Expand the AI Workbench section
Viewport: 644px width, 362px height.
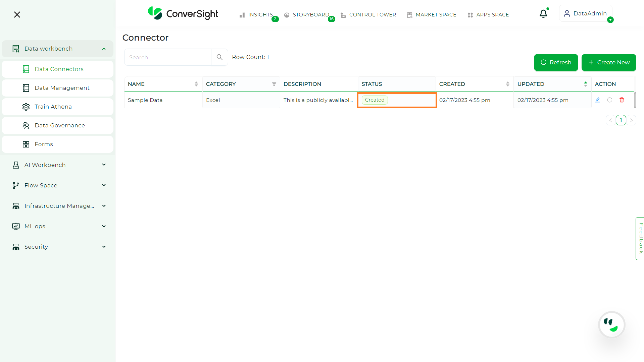click(x=104, y=165)
